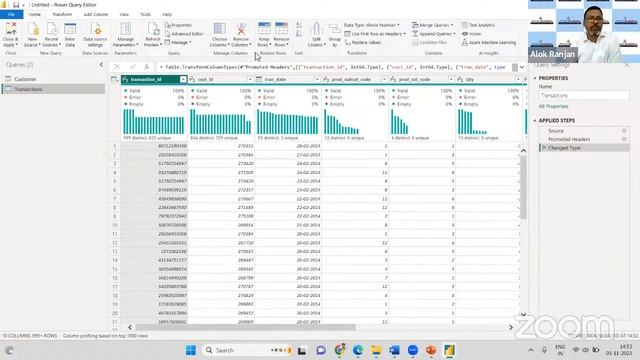The image size is (640, 360).
Task: Open Use First Row as Headers dropdown
Action: click(375, 34)
